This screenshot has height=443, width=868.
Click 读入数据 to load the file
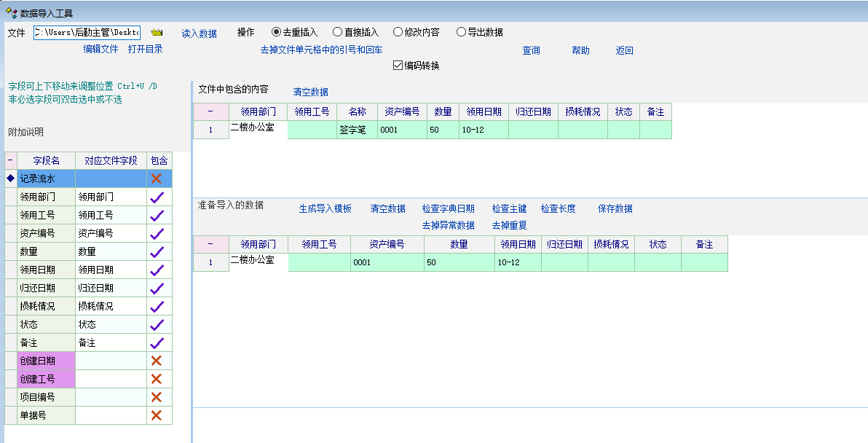coord(199,34)
